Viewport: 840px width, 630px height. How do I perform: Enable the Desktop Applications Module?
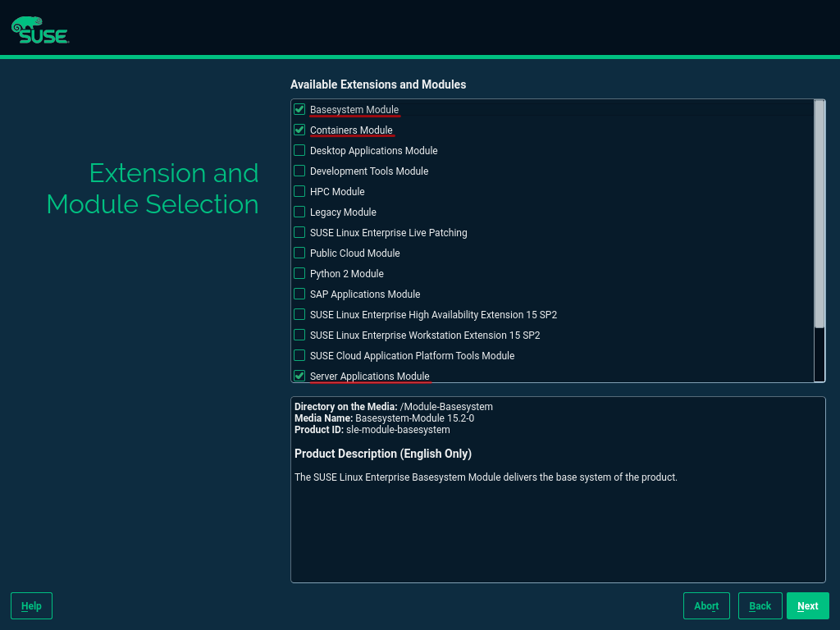pyautogui.click(x=299, y=149)
